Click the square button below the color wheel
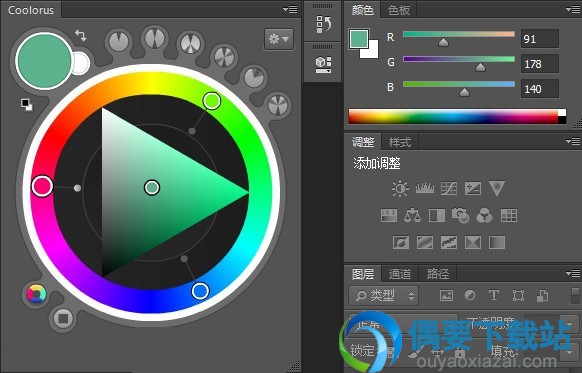This screenshot has width=582, height=373. 63,318
